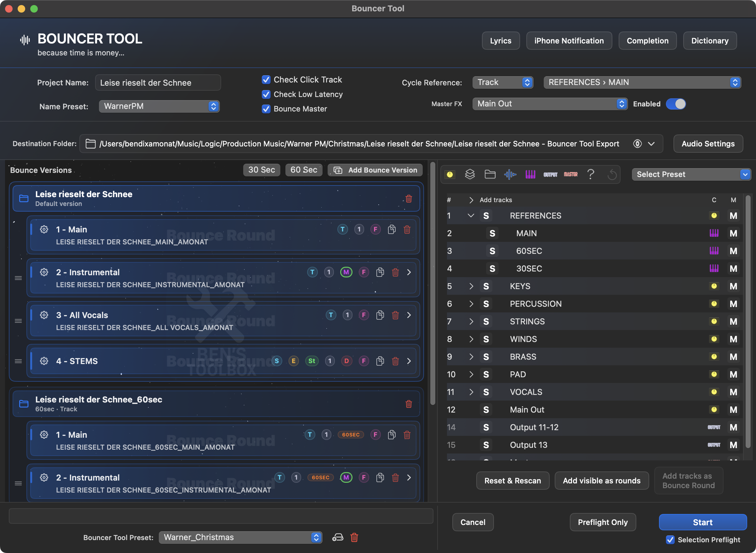Open settings gear of default 1 - Main round
This screenshot has width=756, height=553.
[x=44, y=229]
